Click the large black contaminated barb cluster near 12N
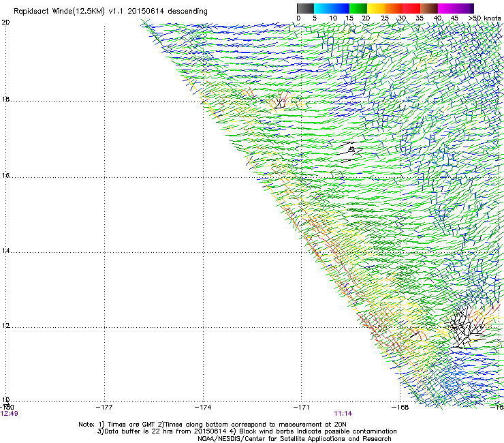 tap(466, 329)
